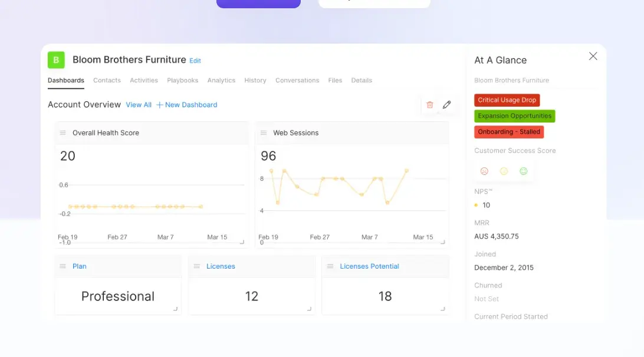Screen dimensions: 644x357
Task: Click resize corner of Web Sessions widget
Action: point(442,242)
